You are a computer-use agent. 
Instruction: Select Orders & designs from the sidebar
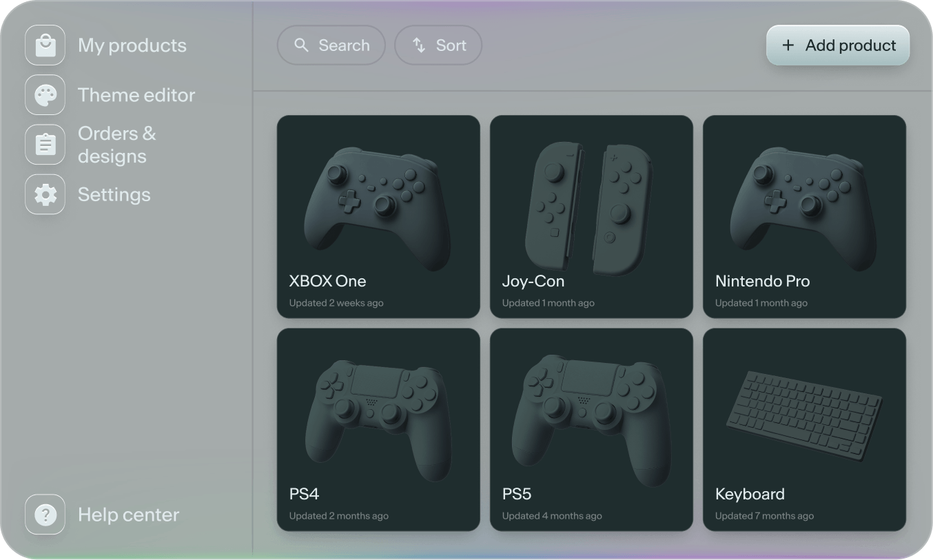(117, 144)
